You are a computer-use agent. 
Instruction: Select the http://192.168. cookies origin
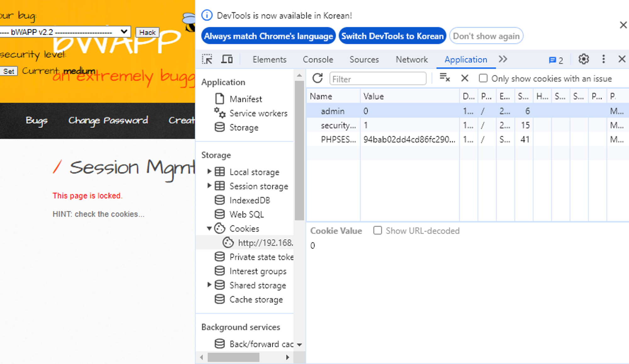(x=245, y=242)
